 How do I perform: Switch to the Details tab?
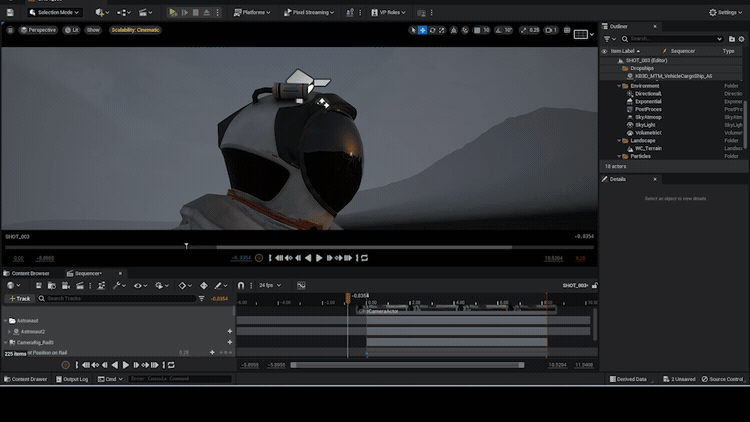click(618, 179)
